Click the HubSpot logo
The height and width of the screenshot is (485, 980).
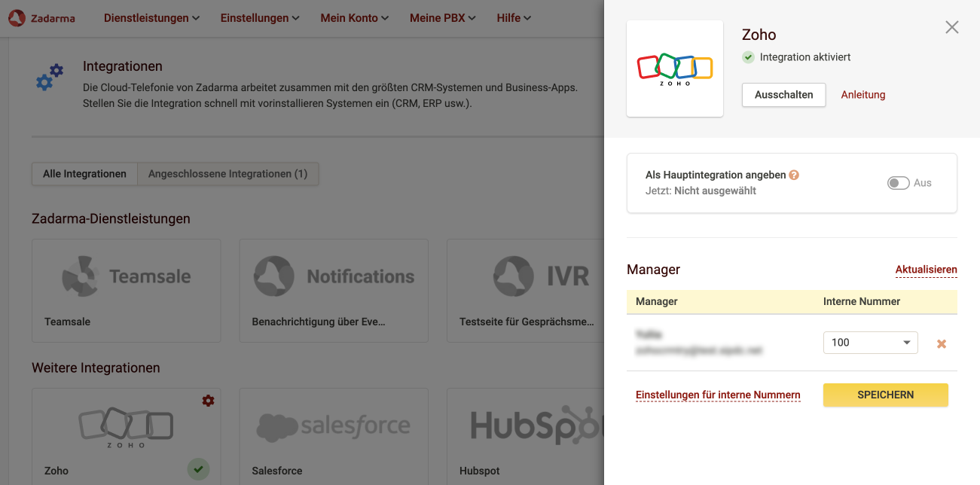(x=537, y=426)
